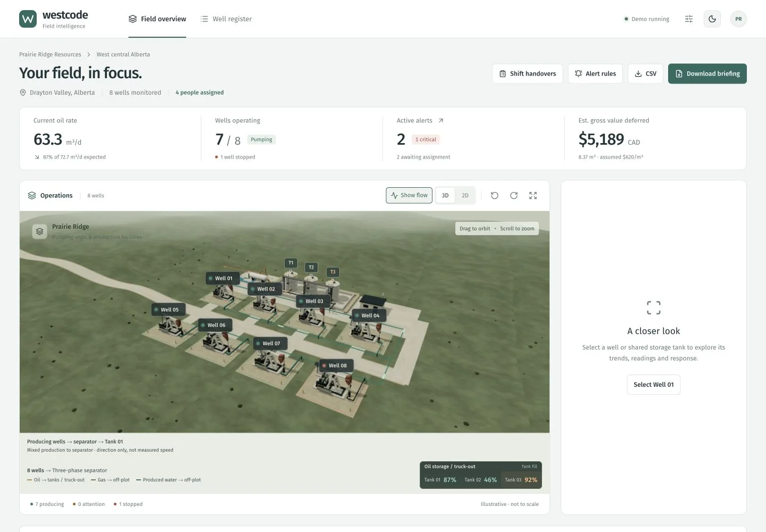
Task: Open Alert rules
Action: [x=596, y=74]
